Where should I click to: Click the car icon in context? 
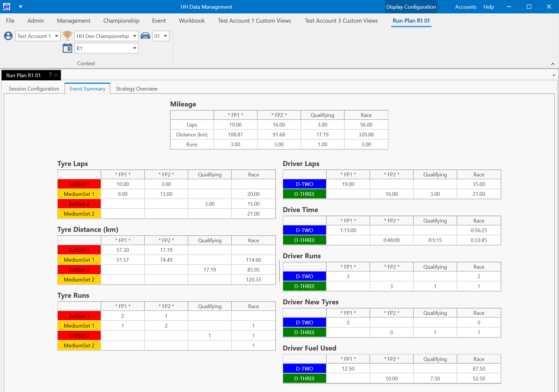145,36
